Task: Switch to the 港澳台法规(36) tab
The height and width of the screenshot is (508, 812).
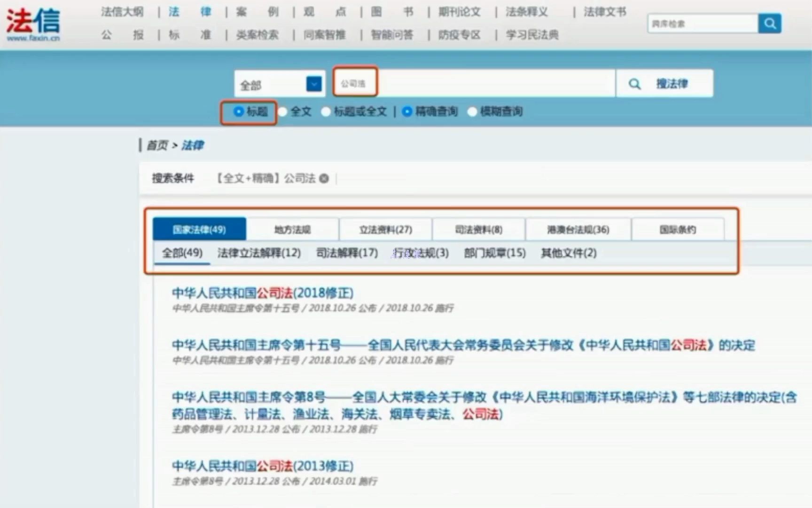Action: coord(578,229)
